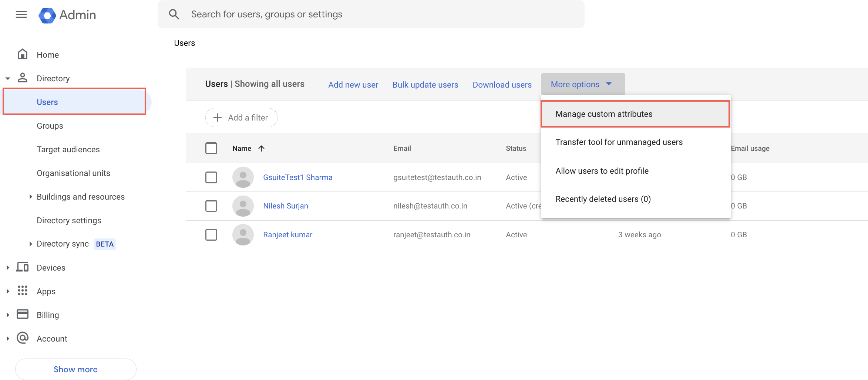
Task: Click the Status column header
Action: (516, 148)
